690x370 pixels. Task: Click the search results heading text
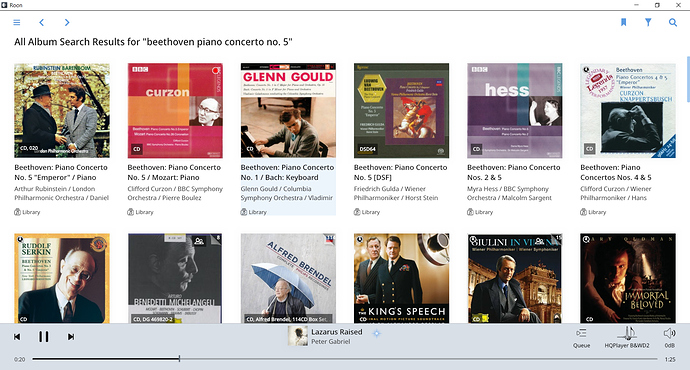(x=153, y=42)
